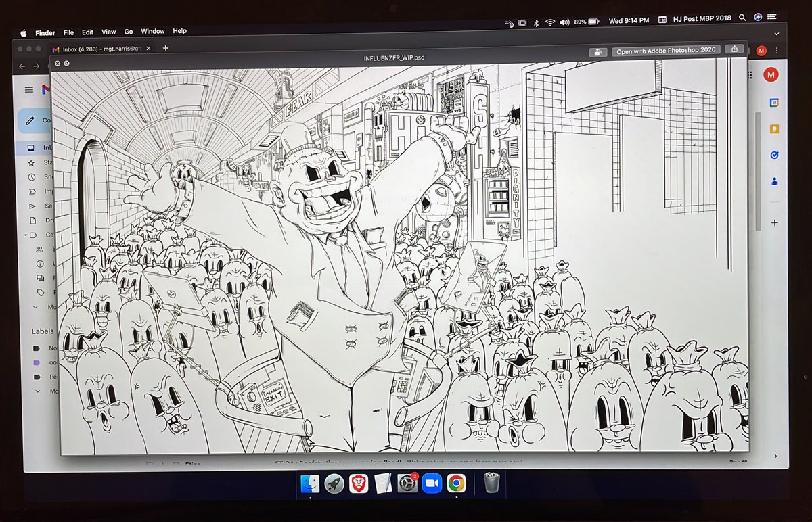
Task: Open System Preferences from the Dock
Action: pyautogui.click(x=407, y=483)
